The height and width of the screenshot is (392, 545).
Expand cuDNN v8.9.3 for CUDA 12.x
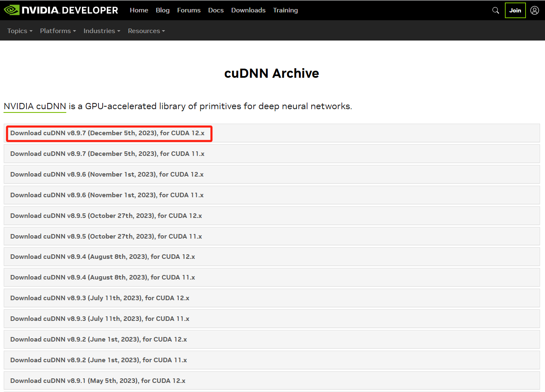(x=272, y=298)
